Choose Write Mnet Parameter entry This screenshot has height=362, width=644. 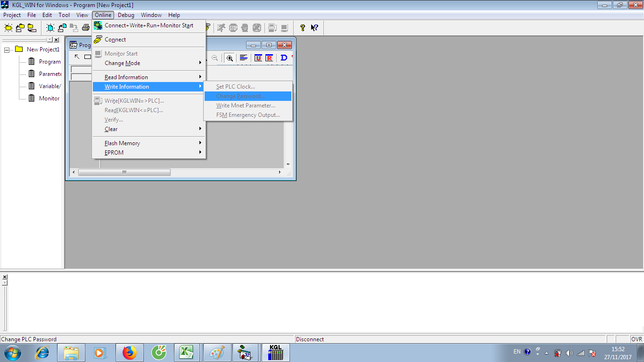point(248,106)
